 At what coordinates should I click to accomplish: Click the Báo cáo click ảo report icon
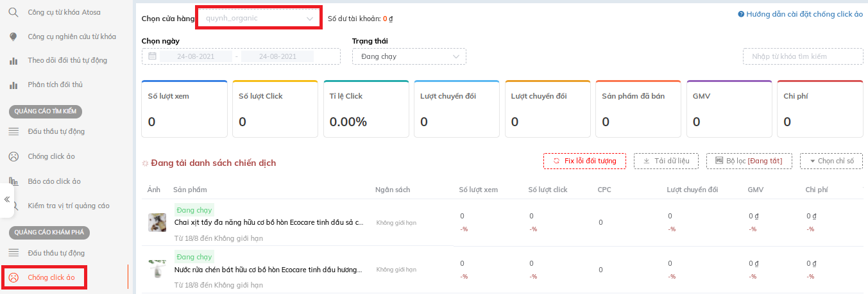(13, 181)
